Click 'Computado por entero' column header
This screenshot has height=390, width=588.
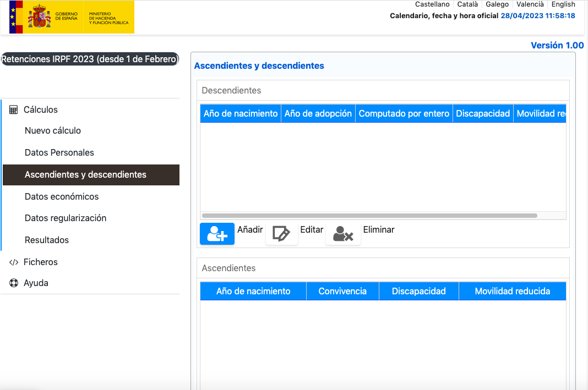(x=404, y=113)
